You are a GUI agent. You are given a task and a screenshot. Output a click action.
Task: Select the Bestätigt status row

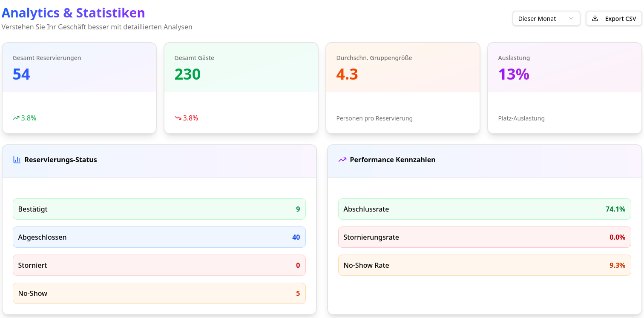pyautogui.click(x=159, y=209)
